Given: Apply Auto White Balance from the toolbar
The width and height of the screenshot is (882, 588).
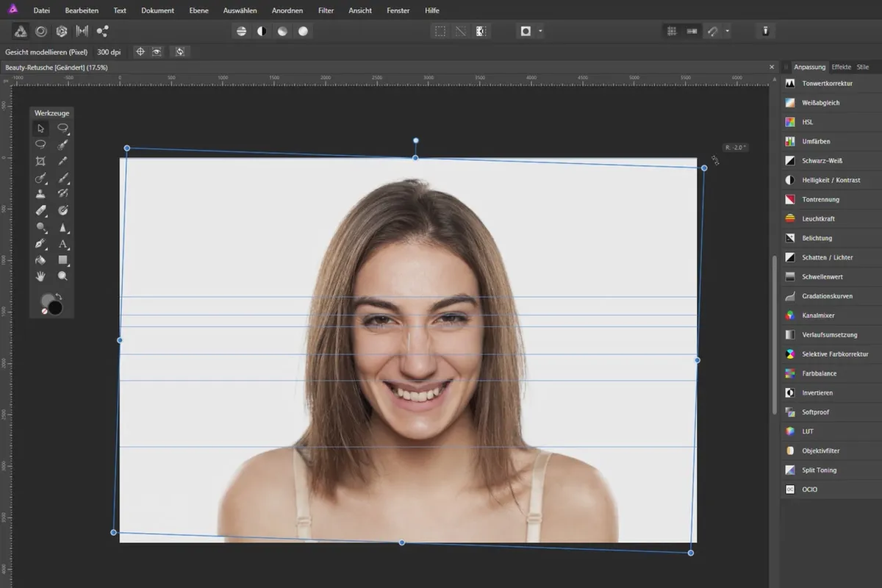Looking at the screenshot, I should (303, 32).
